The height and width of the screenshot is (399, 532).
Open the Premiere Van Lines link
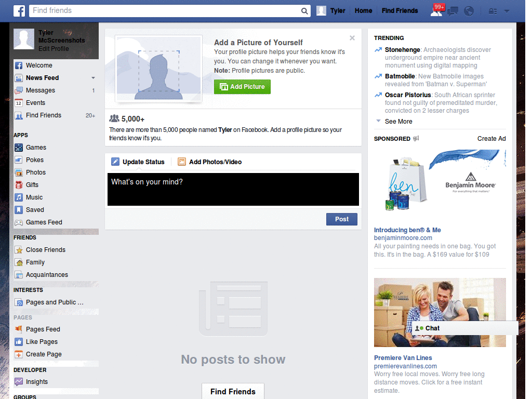(403, 357)
